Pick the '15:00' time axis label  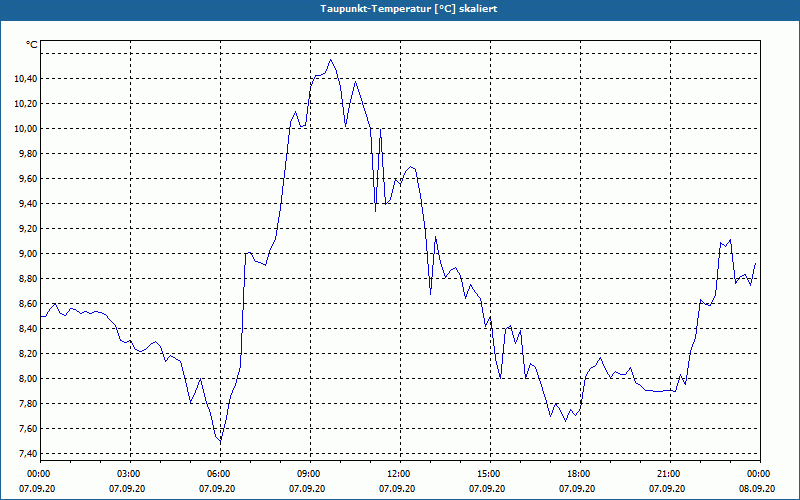point(490,473)
